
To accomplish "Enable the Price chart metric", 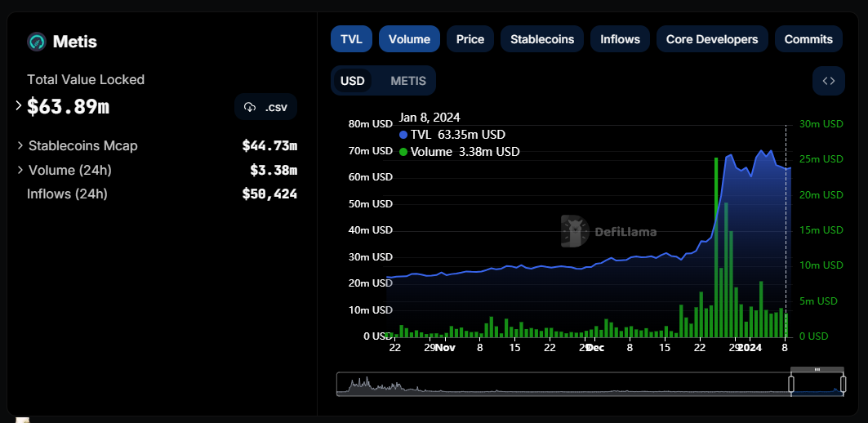I will tap(470, 39).
